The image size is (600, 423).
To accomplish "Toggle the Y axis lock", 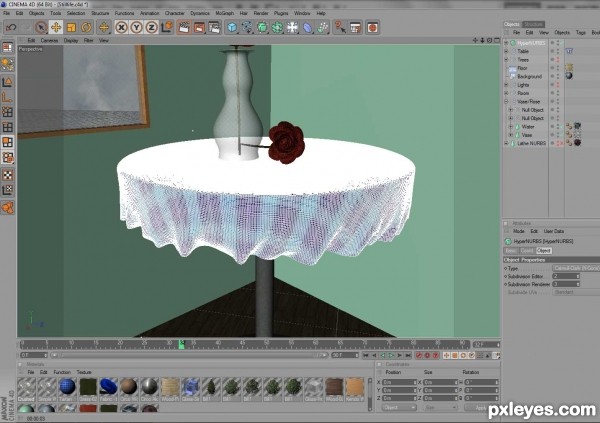I will 136,28.
